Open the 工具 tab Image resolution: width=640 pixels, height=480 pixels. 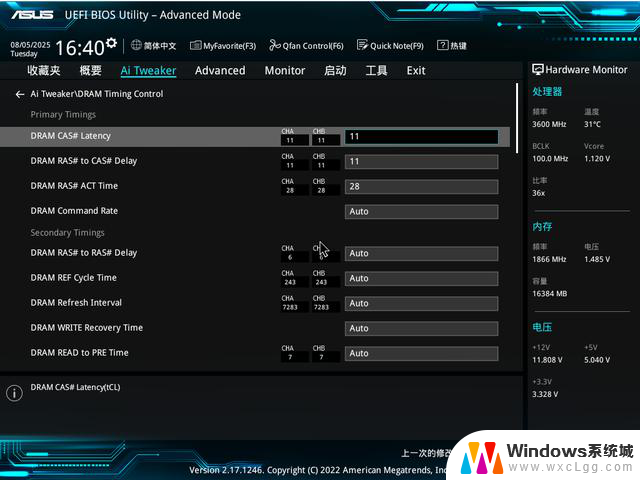(x=376, y=71)
